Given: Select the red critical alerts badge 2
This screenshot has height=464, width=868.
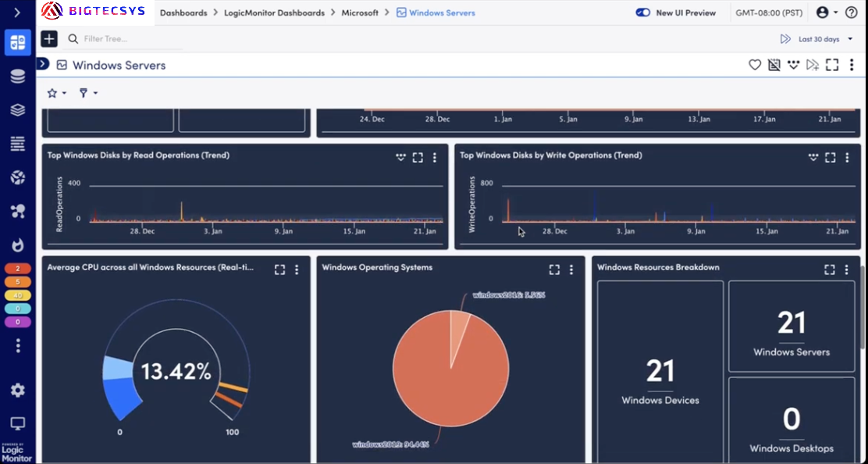Looking at the screenshot, I should point(18,269).
